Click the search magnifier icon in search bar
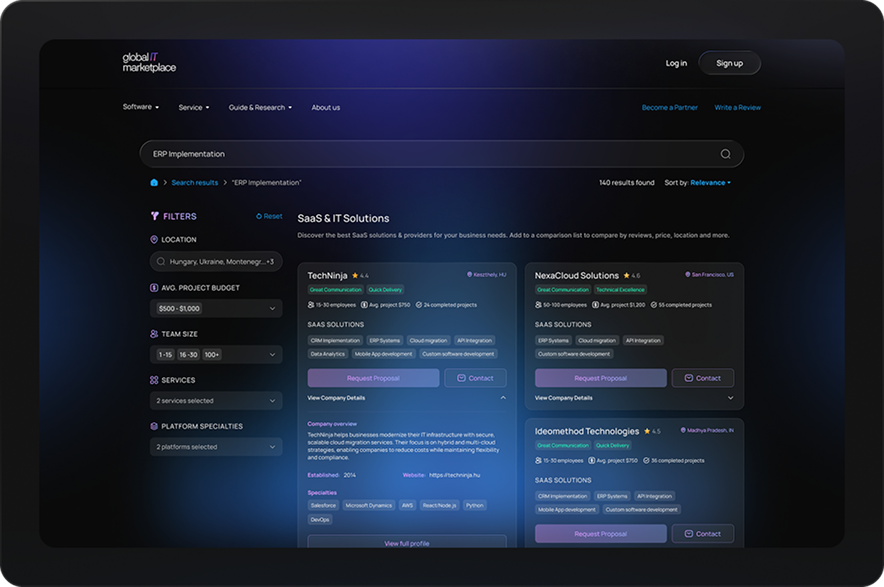This screenshot has width=884, height=587. (x=725, y=154)
